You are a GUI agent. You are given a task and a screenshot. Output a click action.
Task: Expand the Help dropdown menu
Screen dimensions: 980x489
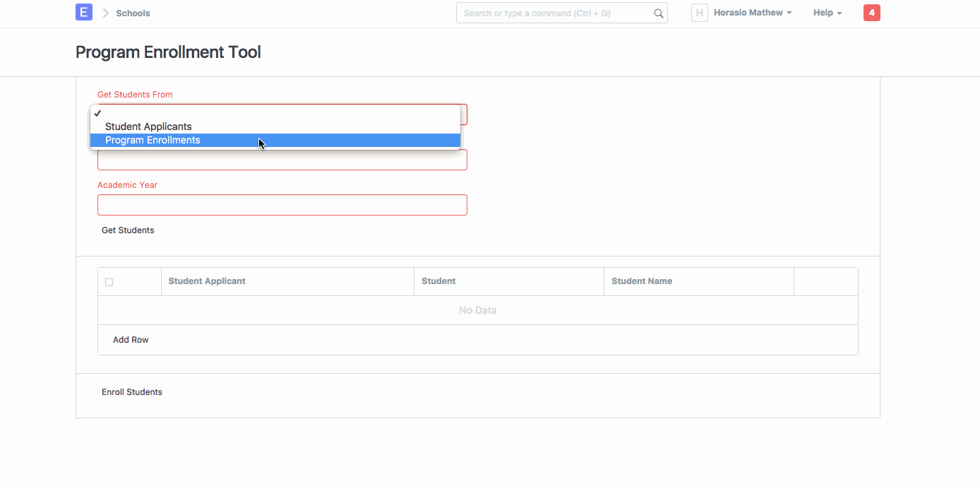pyautogui.click(x=827, y=13)
